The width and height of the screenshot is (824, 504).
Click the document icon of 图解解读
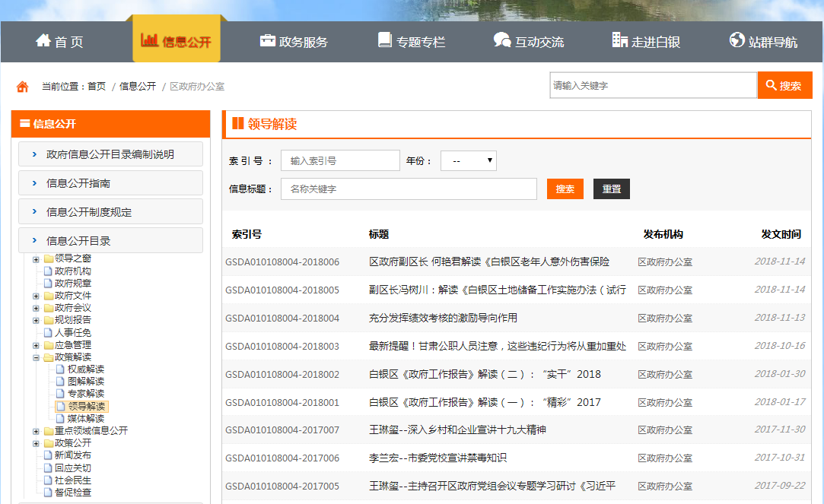pos(60,381)
